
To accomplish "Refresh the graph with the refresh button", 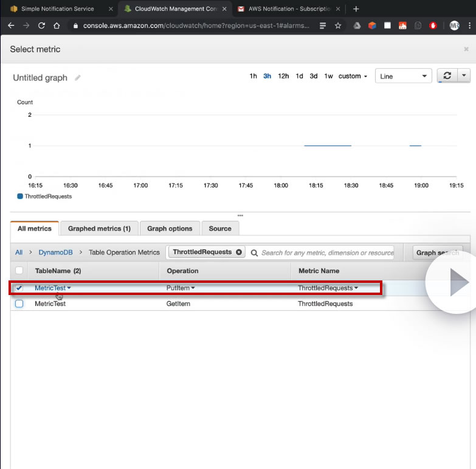I will click(447, 75).
